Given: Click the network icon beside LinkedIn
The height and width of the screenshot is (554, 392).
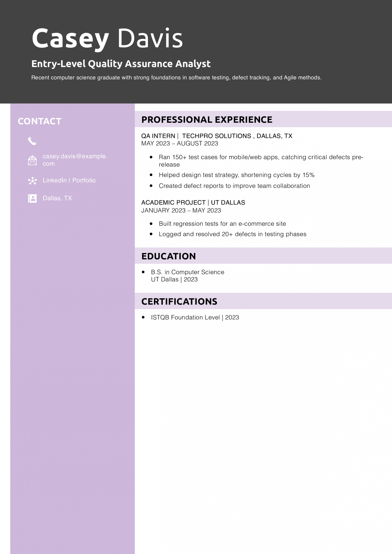Looking at the screenshot, I should (32, 181).
